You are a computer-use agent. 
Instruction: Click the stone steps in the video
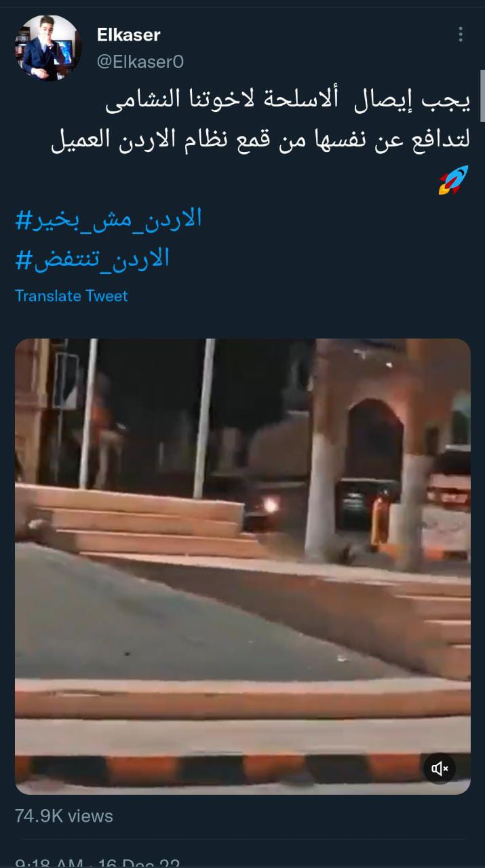click(136, 519)
